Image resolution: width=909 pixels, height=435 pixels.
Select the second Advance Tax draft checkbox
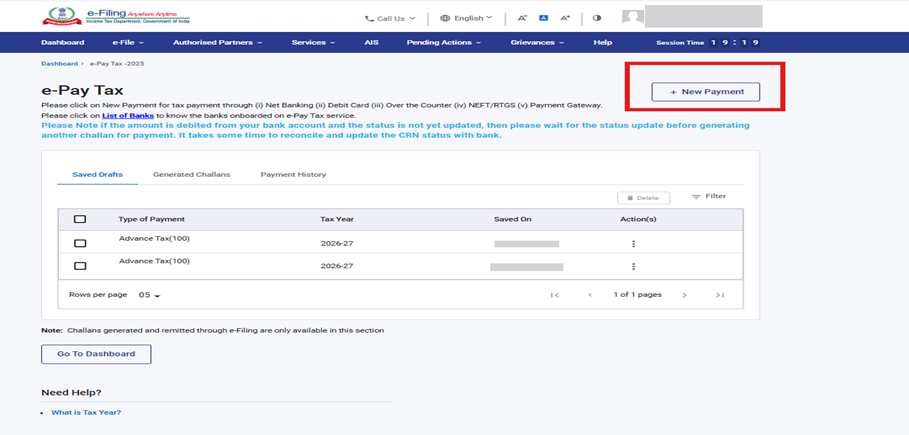(x=80, y=266)
